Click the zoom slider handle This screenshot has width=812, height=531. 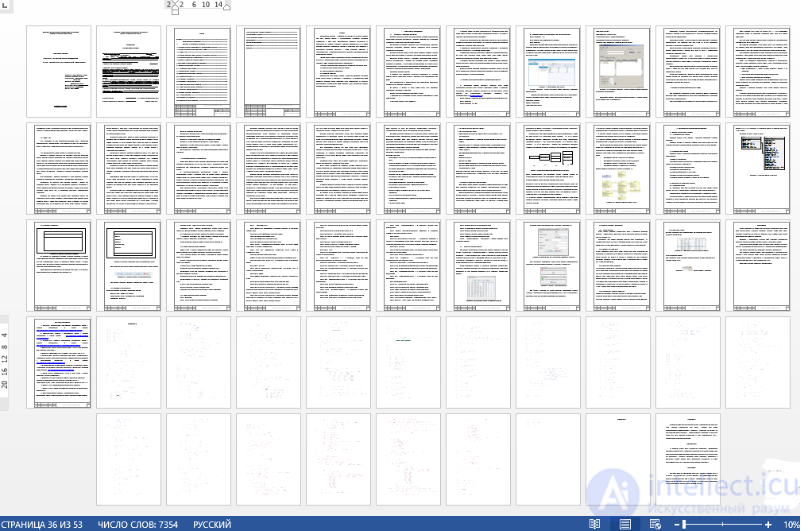click(684, 525)
